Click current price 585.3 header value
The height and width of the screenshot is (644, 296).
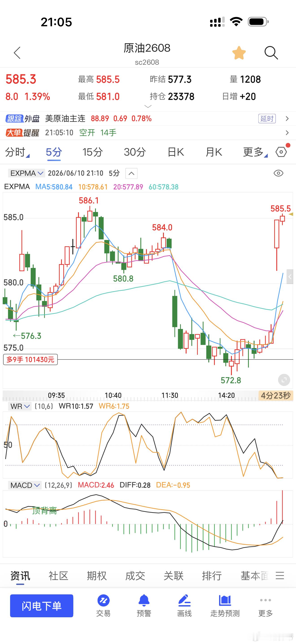point(21,79)
